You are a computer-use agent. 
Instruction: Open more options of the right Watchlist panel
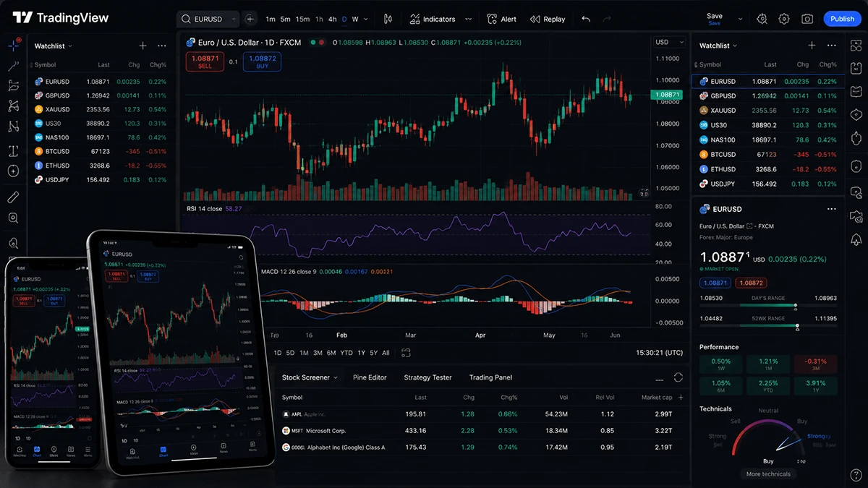coord(830,46)
